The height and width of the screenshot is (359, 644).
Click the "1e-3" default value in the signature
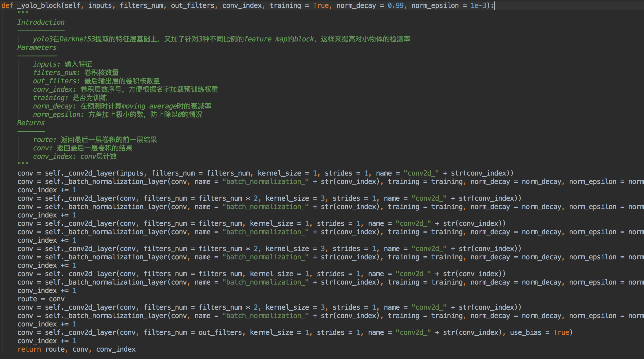click(x=478, y=5)
